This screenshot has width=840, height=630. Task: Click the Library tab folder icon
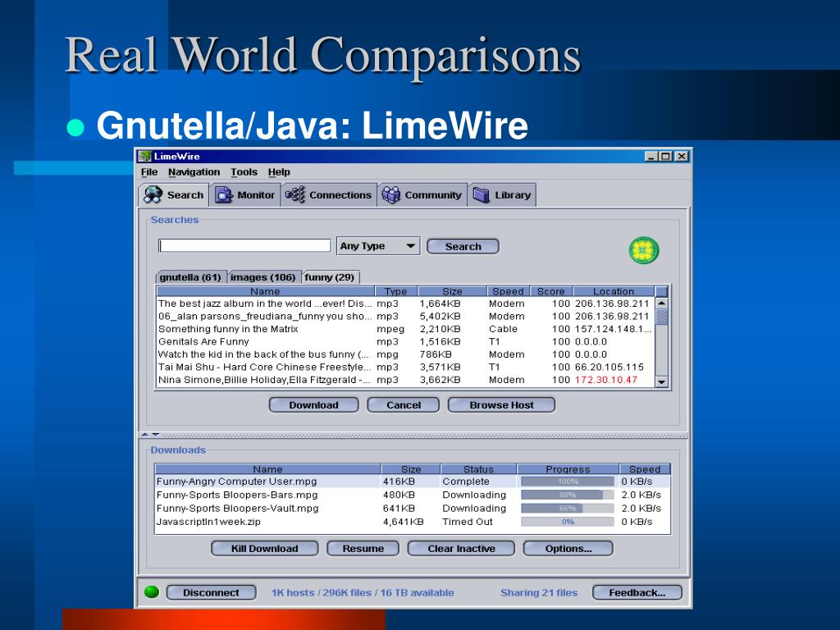(481, 195)
